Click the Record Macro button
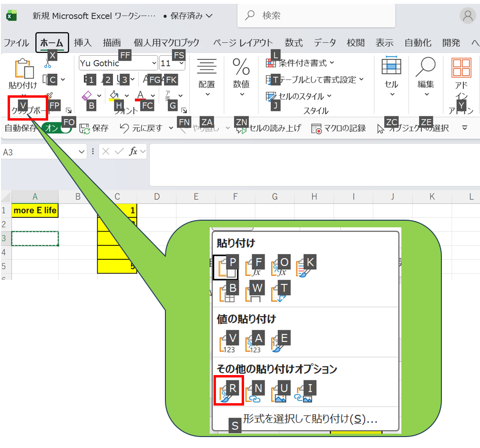This screenshot has width=480, height=448. [x=338, y=128]
